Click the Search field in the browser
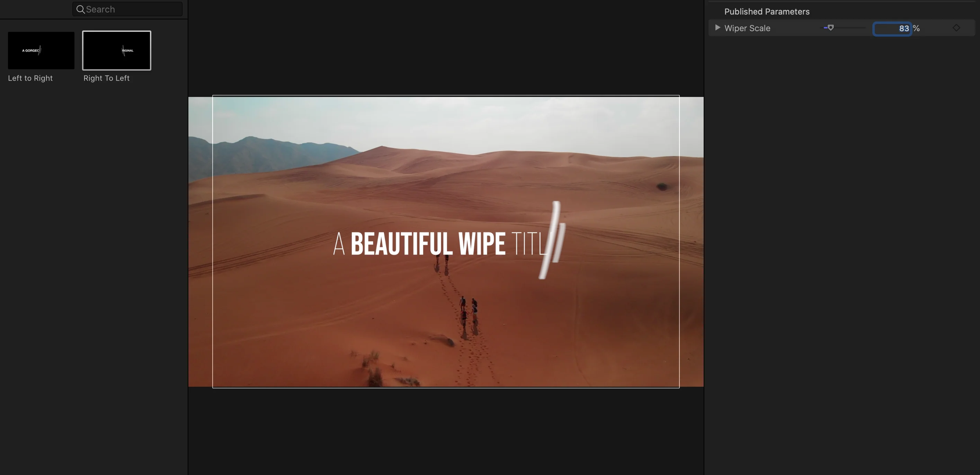This screenshot has width=980, height=475. pos(127,9)
